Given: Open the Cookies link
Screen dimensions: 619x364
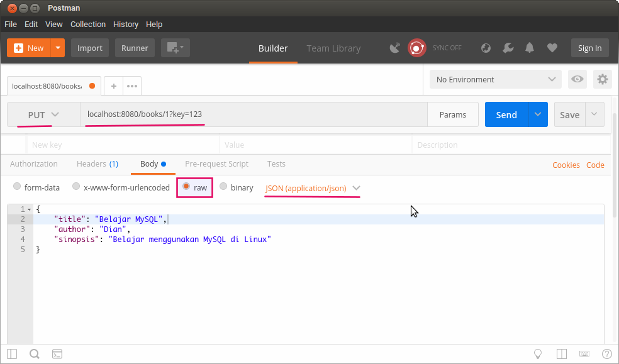Looking at the screenshot, I should 566,165.
